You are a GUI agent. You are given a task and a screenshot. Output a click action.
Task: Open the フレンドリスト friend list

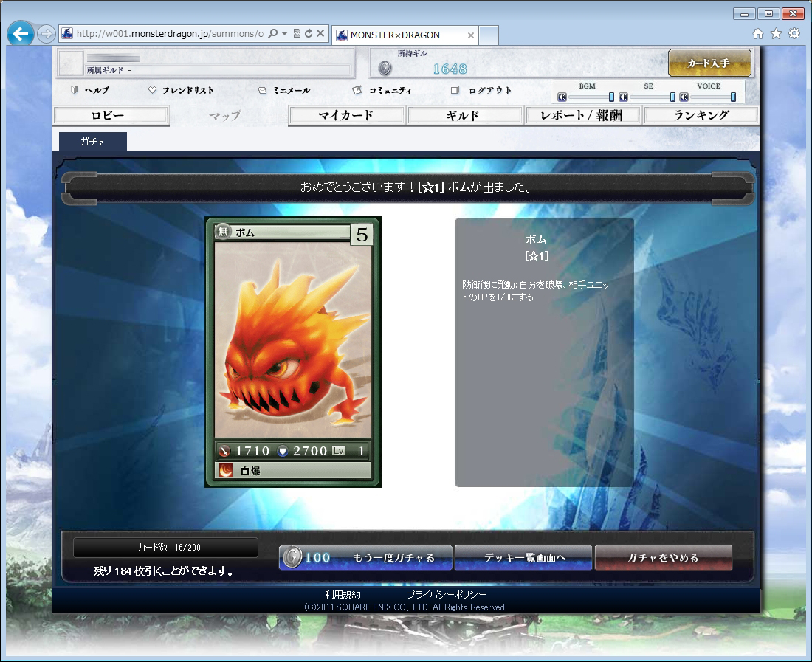pos(188,90)
